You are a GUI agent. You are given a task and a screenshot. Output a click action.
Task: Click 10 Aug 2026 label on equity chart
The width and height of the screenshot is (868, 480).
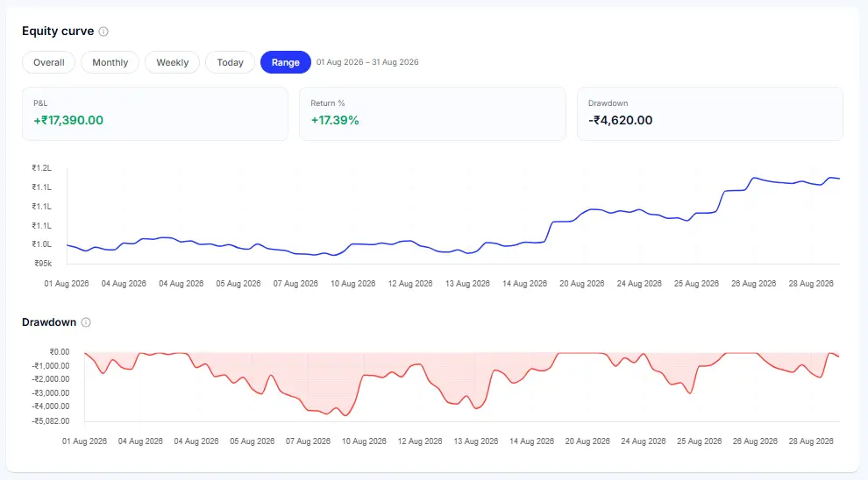(353, 284)
